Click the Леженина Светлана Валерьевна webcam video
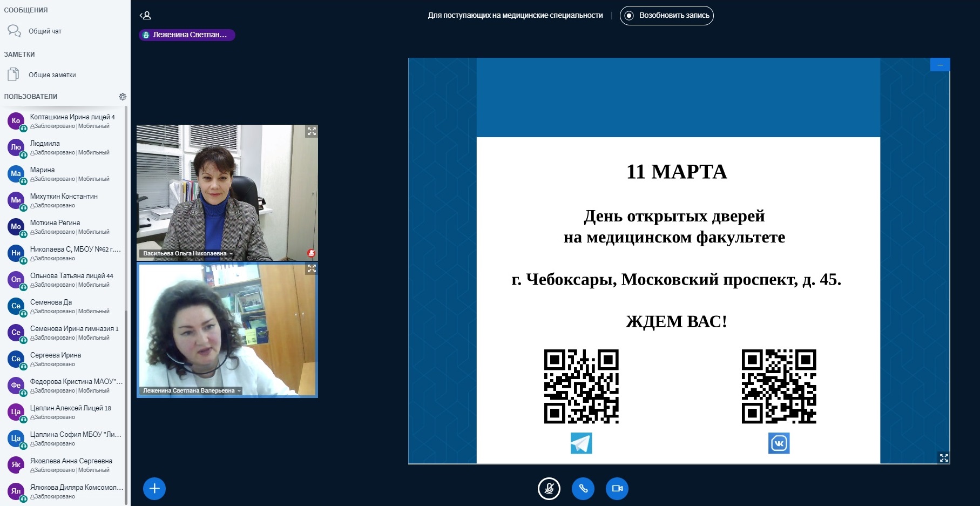This screenshot has width=980, height=506. (x=227, y=330)
